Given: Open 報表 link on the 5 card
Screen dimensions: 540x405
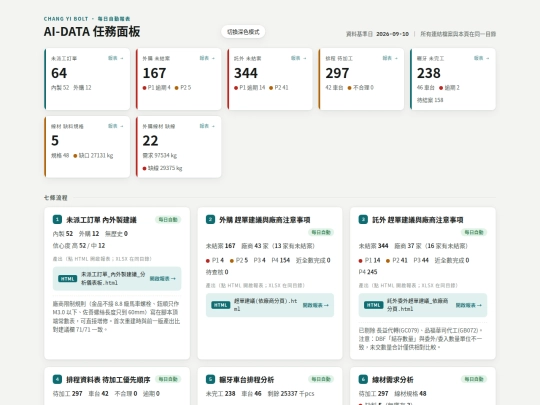Looking at the screenshot, I should click(x=116, y=126).
